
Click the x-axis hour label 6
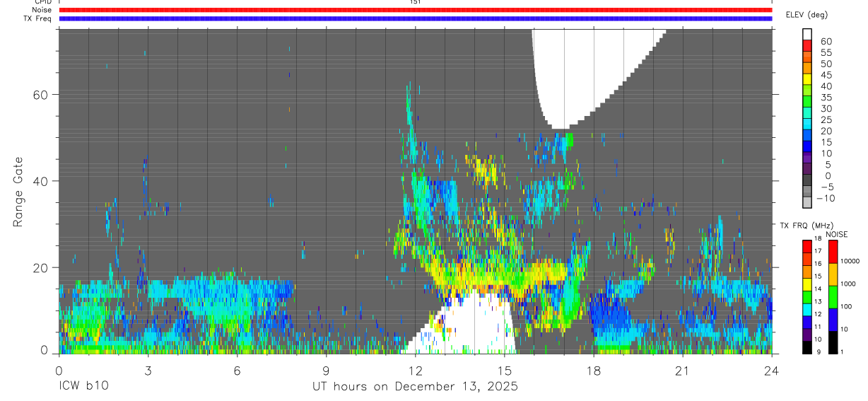pyautogui.click(x=237, y=371)
